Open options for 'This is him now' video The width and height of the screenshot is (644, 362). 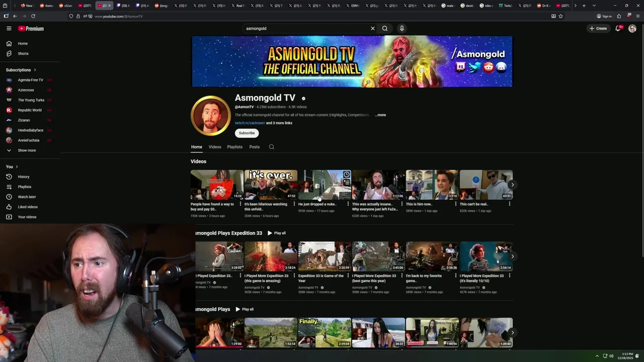[456, 204]
